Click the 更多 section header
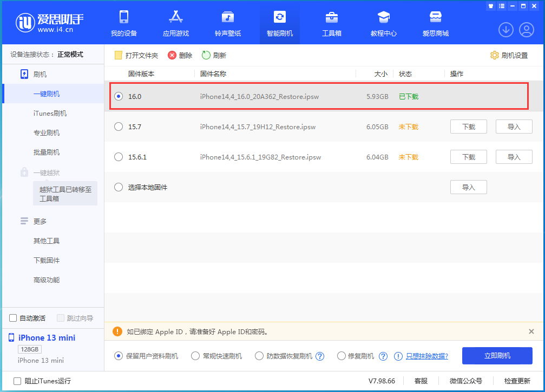The image size is (545, 392). (x=40, y=221)
